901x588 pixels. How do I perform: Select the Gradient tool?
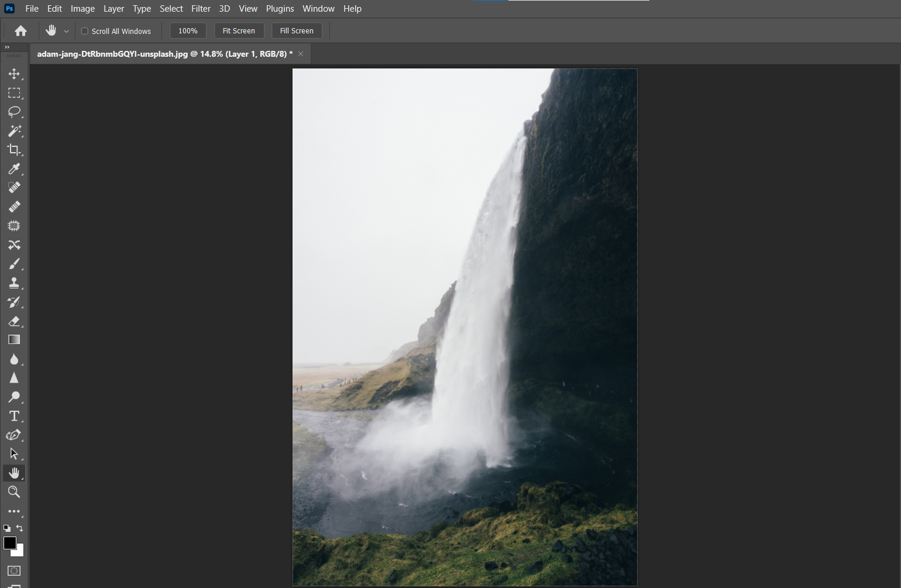[x=14, y=339]
